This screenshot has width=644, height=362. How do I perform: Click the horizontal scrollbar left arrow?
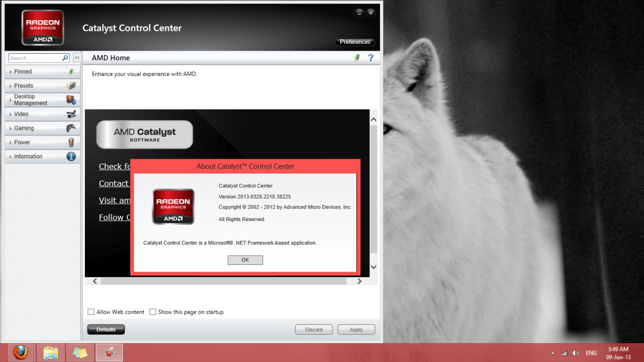tap(95, 281)
